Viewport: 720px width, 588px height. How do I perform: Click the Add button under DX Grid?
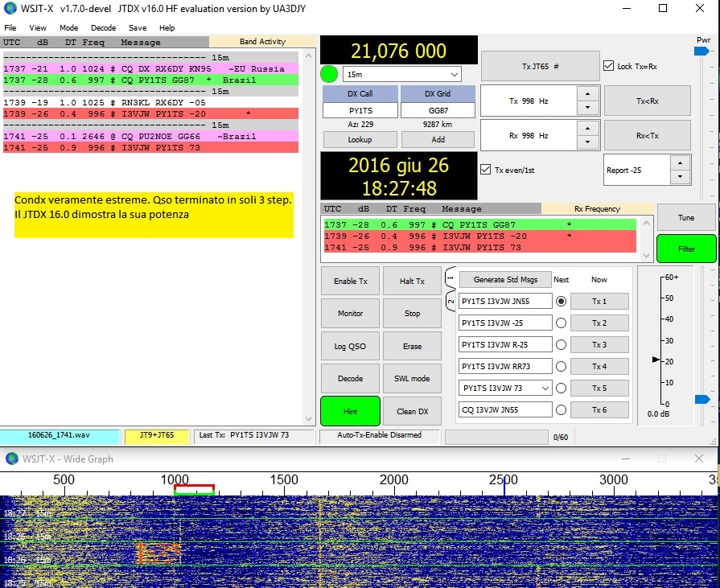438,139
